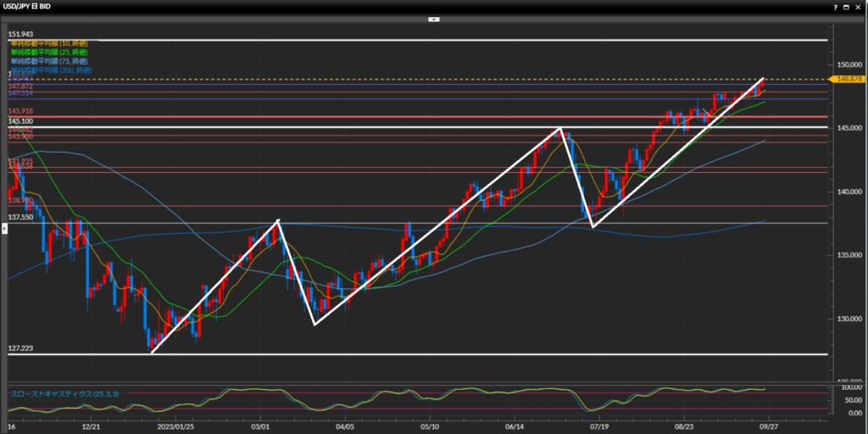Image resolution: width=868 pixels, height=434 pixels.
Task: Maximize the chart window
Action: [847, 6]
